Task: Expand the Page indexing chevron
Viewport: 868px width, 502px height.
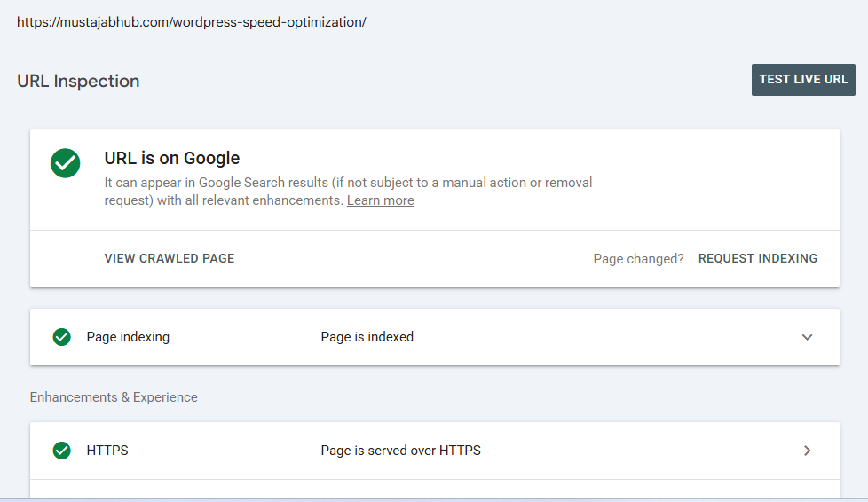Action: pyautogui.click(x=807, y=337)
